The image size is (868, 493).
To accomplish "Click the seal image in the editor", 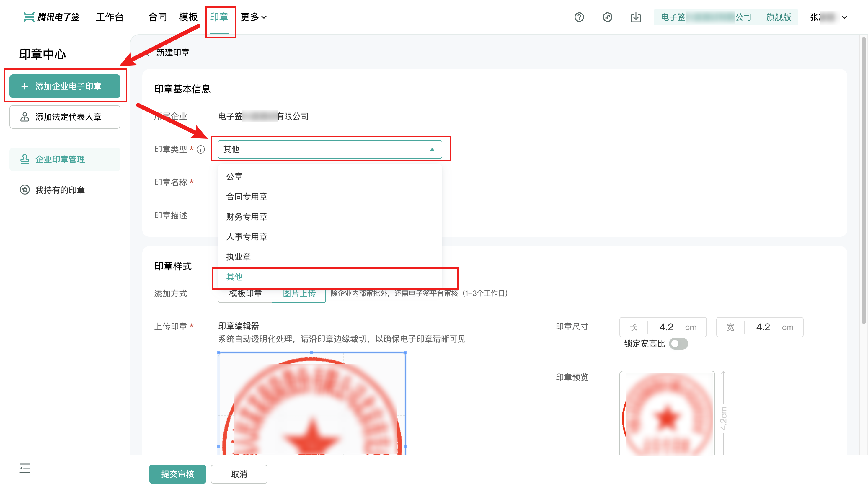I will coord(312,404).
